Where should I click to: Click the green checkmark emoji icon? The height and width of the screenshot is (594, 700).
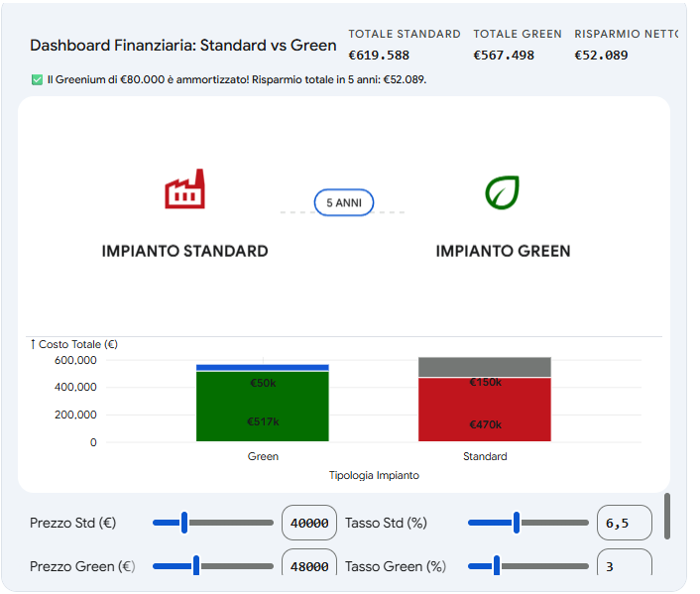click(x=37, y=80)
